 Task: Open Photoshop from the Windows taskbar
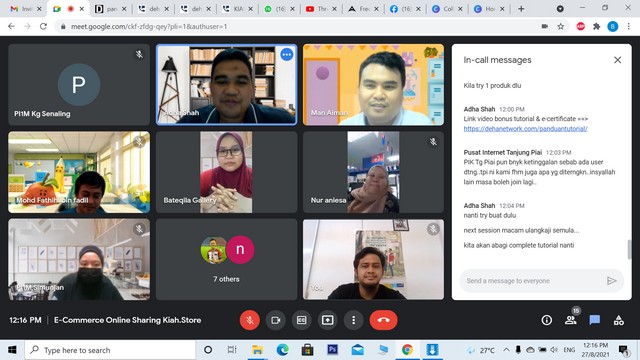pyautogui.click(x=333, y=350)
